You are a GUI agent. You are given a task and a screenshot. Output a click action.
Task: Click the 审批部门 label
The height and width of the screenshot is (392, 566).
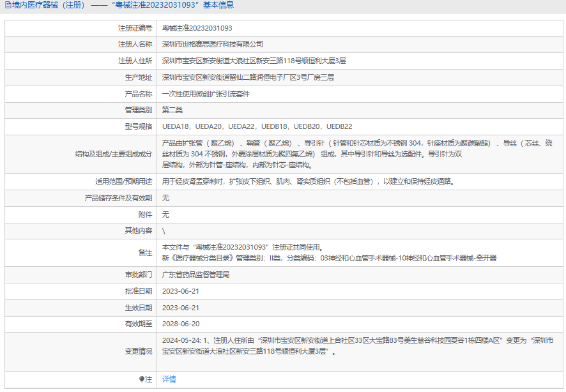(x=139, y=275)
